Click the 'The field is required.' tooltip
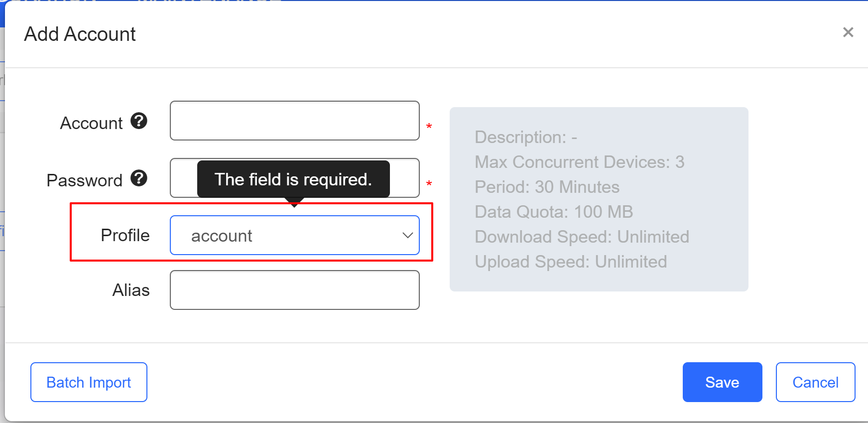The image size is (868, 423). (x=293, y=179)
